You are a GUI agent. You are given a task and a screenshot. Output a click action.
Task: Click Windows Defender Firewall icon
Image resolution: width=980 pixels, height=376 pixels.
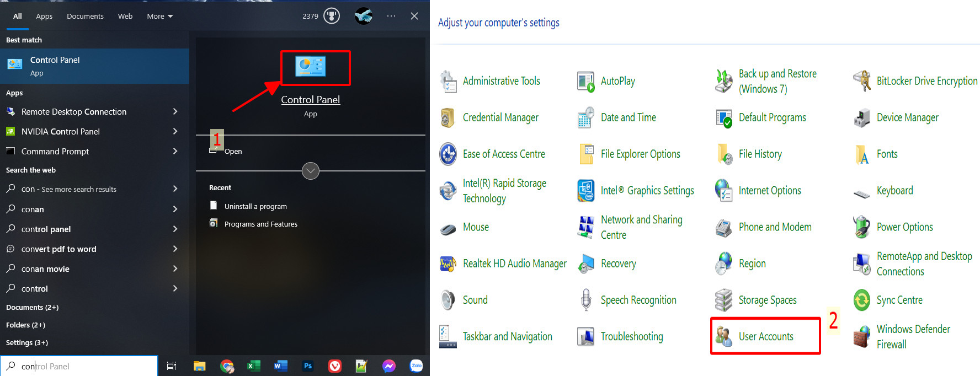[x=862, y=337]
